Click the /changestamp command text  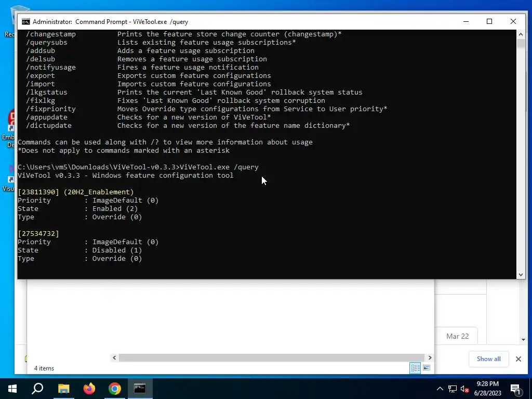point(51,34)
